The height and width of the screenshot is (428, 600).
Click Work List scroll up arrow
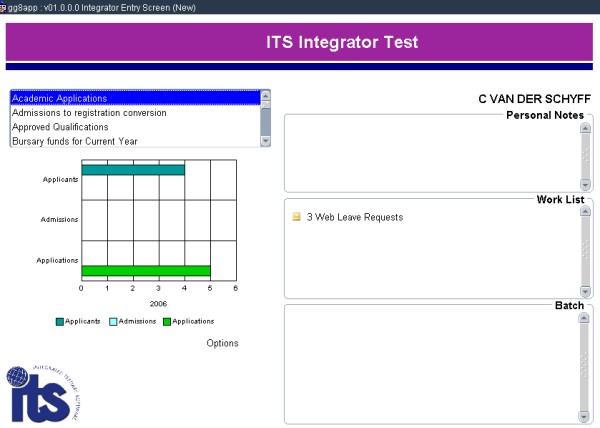pyautogui.click(x=585, y=211)
